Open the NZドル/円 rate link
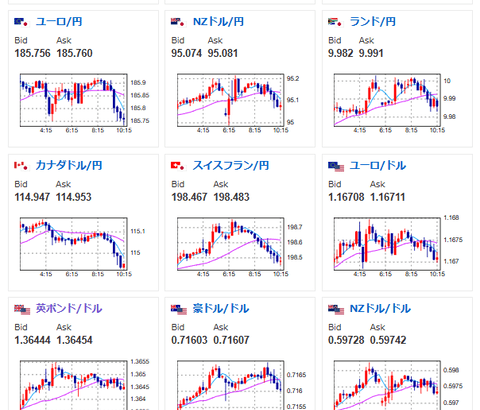The image size is (480, 410). click(x=218, y=22)
